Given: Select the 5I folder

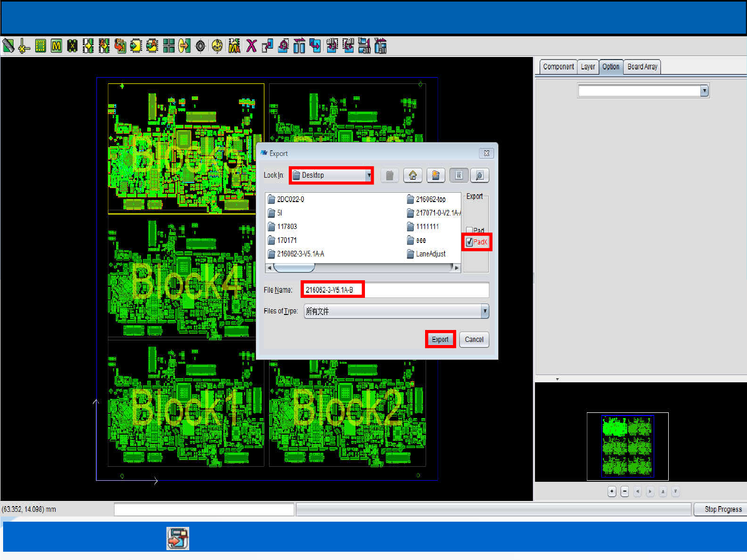Looking at the screenshot, I should click(275, 213).
